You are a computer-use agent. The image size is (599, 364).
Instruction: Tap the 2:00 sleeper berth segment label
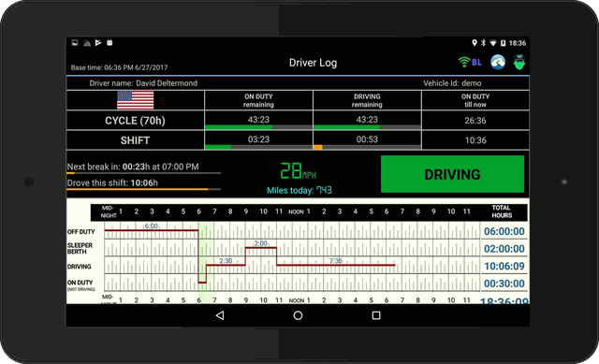point(261,243)
